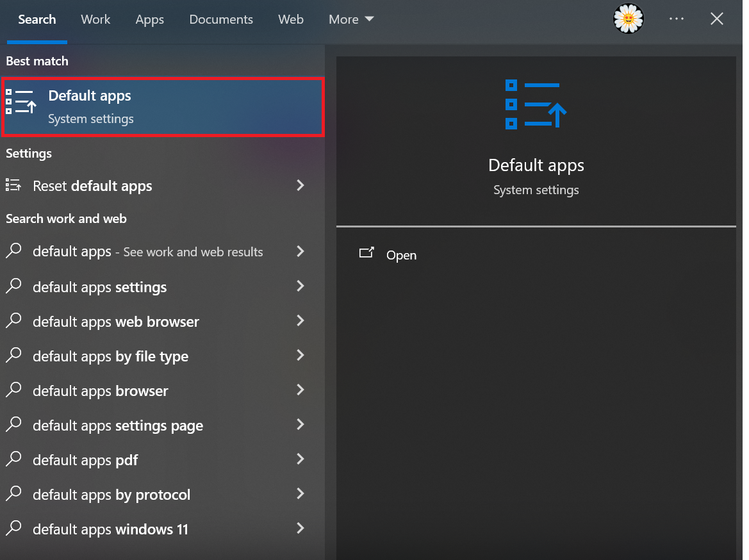Expand chevron for 'default apps by file type'
The width and height of the screenshot is (749, 560).
300,355
